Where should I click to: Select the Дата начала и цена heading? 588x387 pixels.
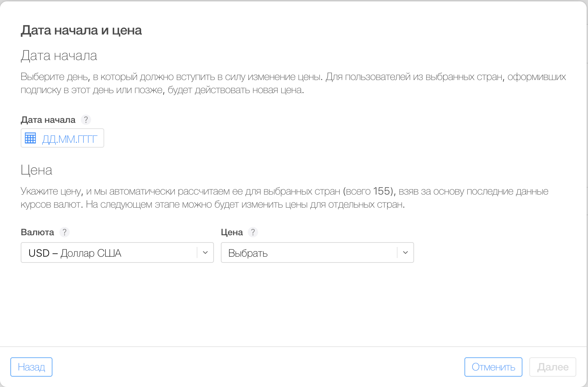point(81,30)
